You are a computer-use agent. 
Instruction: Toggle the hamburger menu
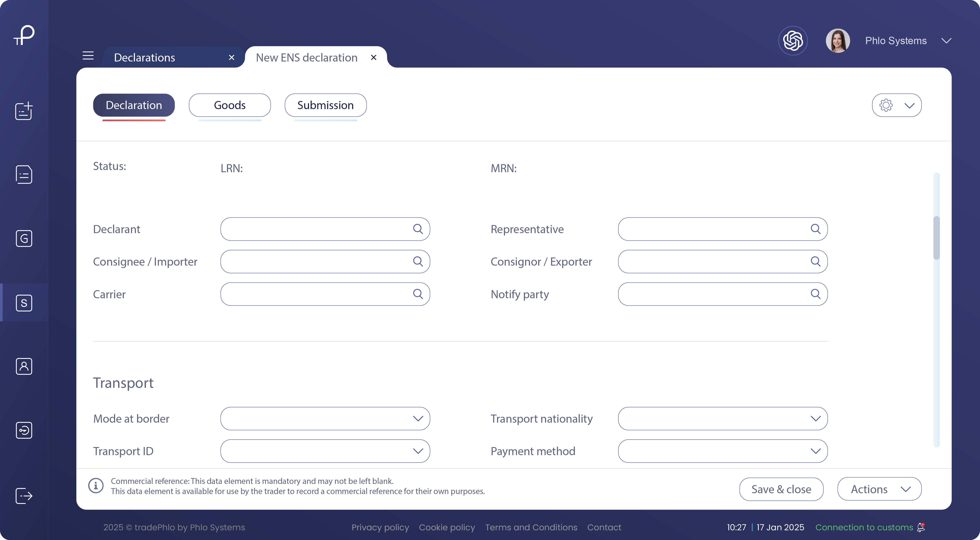point(88,56)
